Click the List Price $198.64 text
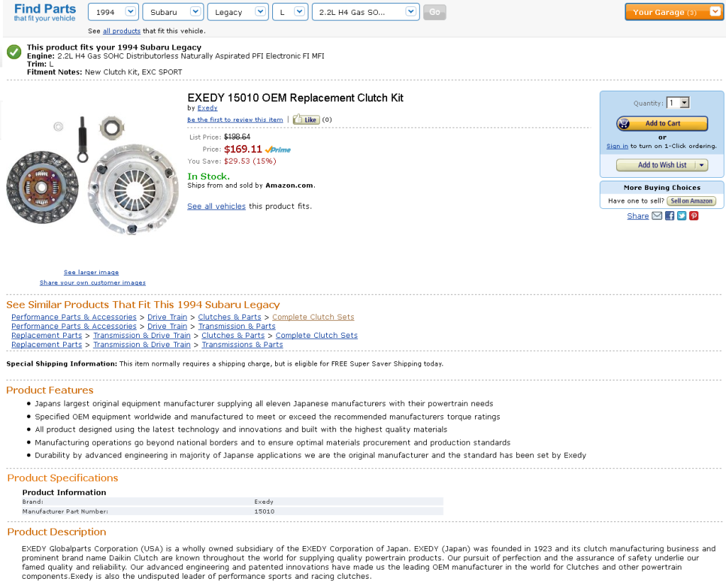726x588 pixels. pyautogui.click(x=237, y=137)
